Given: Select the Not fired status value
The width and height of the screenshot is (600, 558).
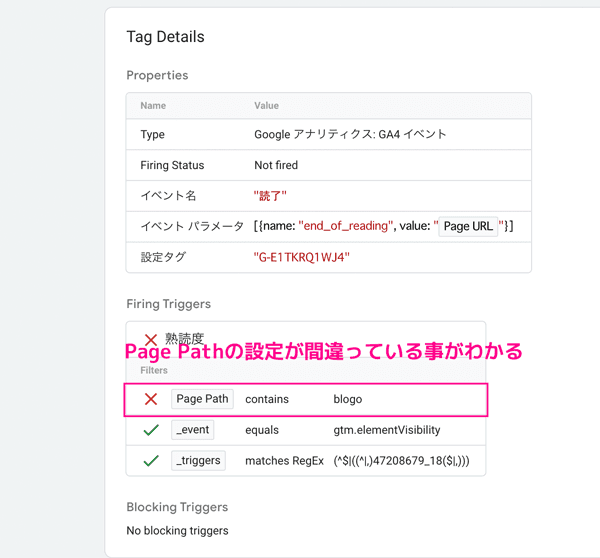Looking at the screenshot, I should 276,165.
